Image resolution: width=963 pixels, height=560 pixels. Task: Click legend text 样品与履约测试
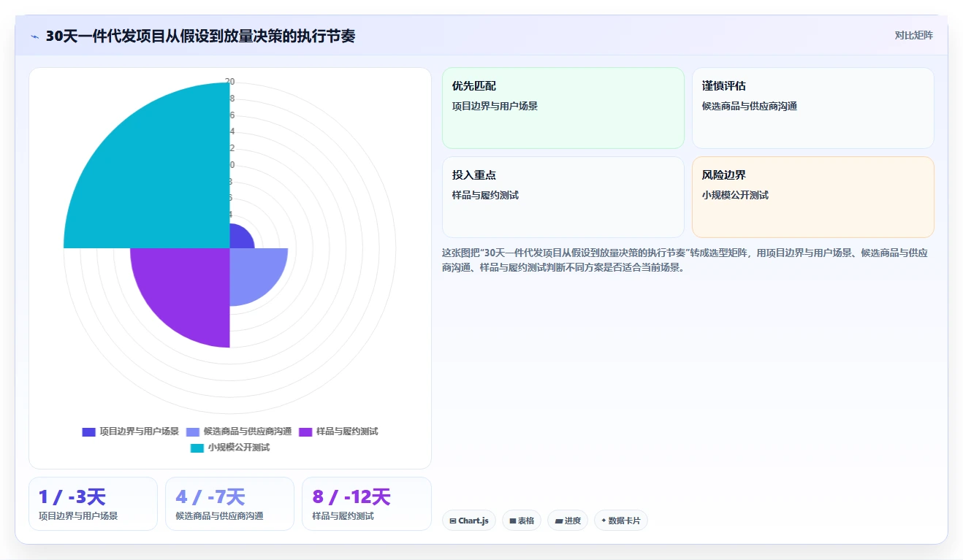347,431
